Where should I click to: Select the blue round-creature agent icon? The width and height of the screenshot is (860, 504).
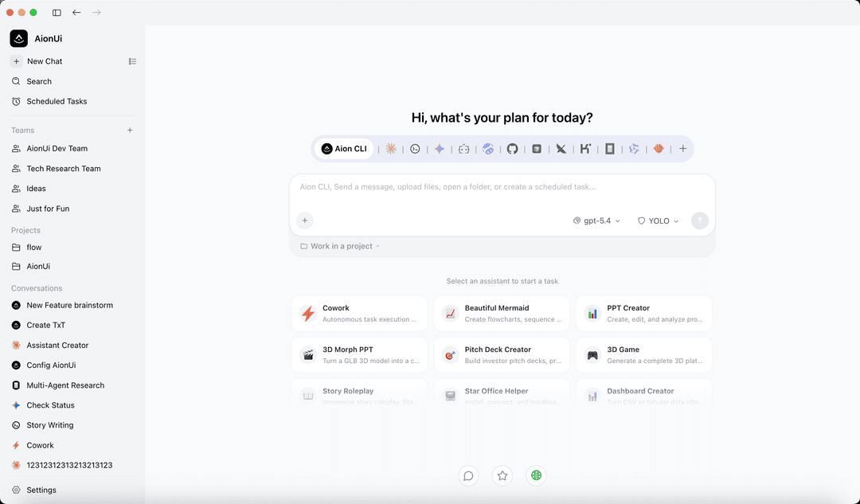pos(488,149)
